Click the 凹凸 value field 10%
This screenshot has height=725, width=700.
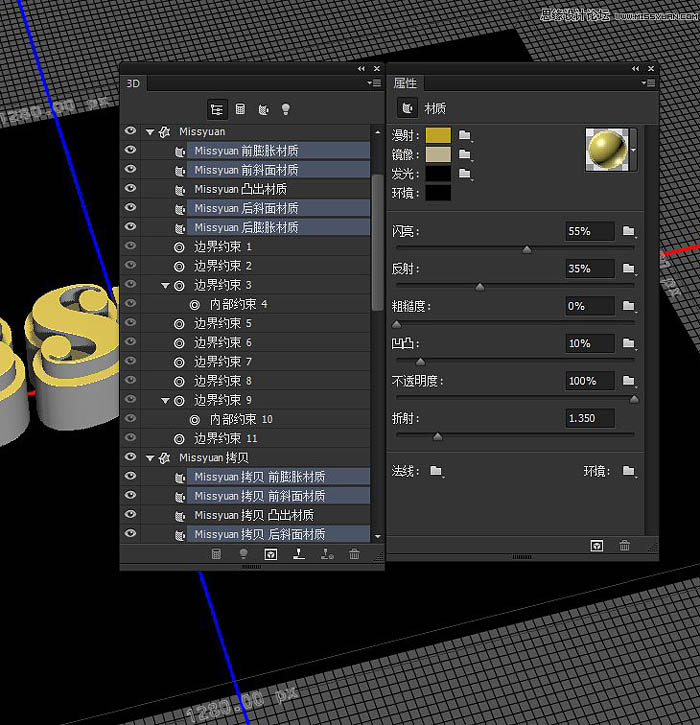(590, 343)
